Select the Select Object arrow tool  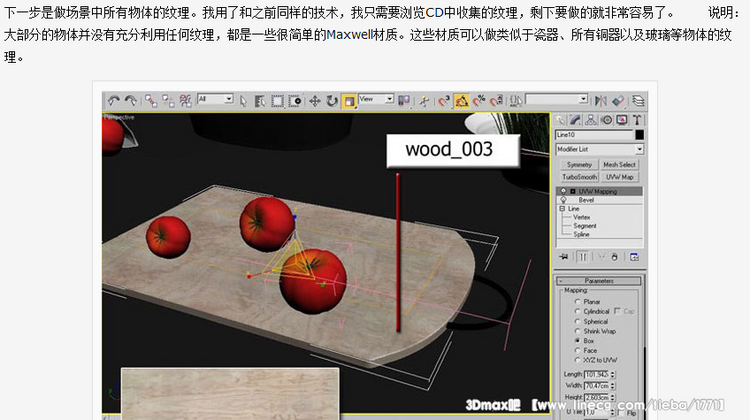[x=243, y=101]
